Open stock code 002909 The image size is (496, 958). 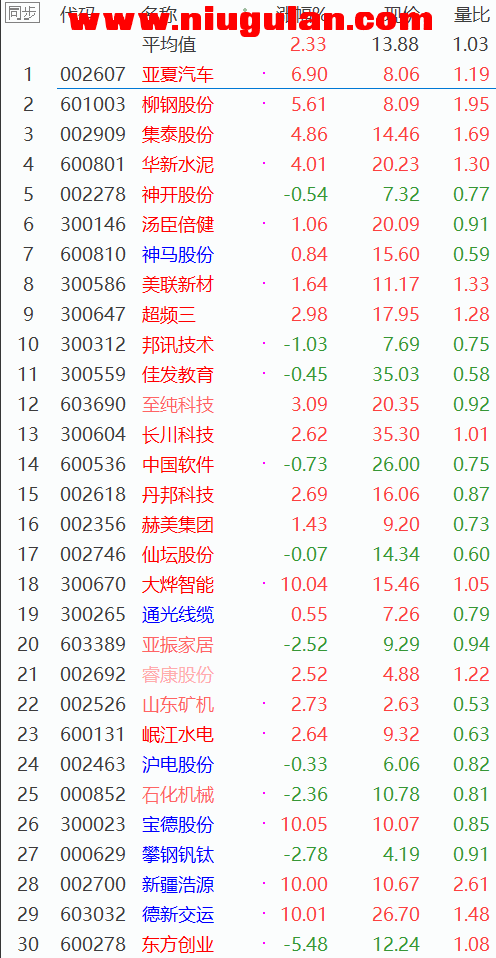(93, 134)
